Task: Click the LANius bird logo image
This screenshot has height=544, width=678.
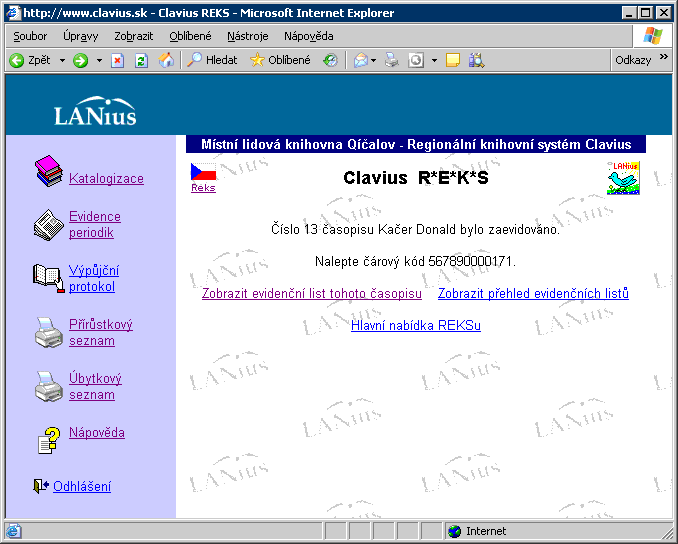Action: [x=623, y=178]
